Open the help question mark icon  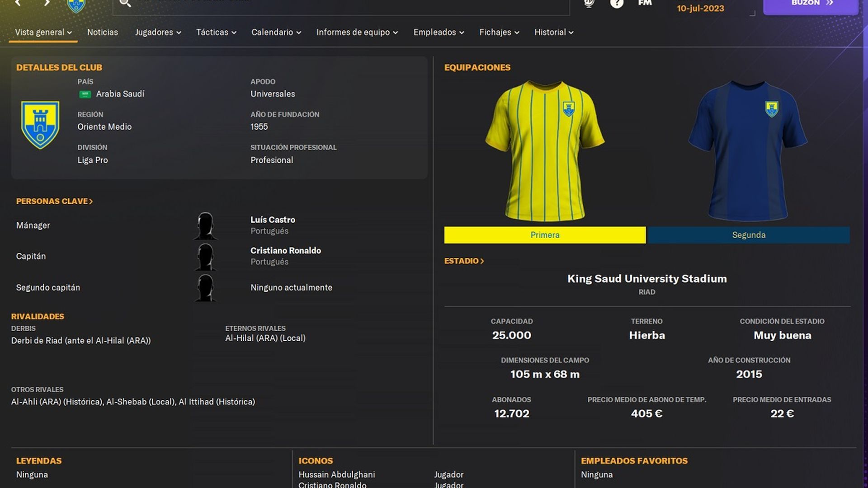617,4
